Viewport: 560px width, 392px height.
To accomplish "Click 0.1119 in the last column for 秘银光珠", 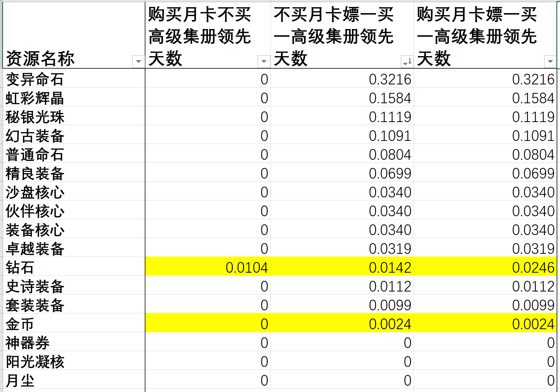I will pos(485,116).
